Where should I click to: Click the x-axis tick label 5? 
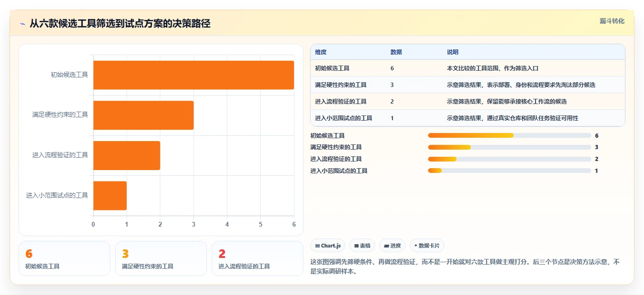(261, 224)
